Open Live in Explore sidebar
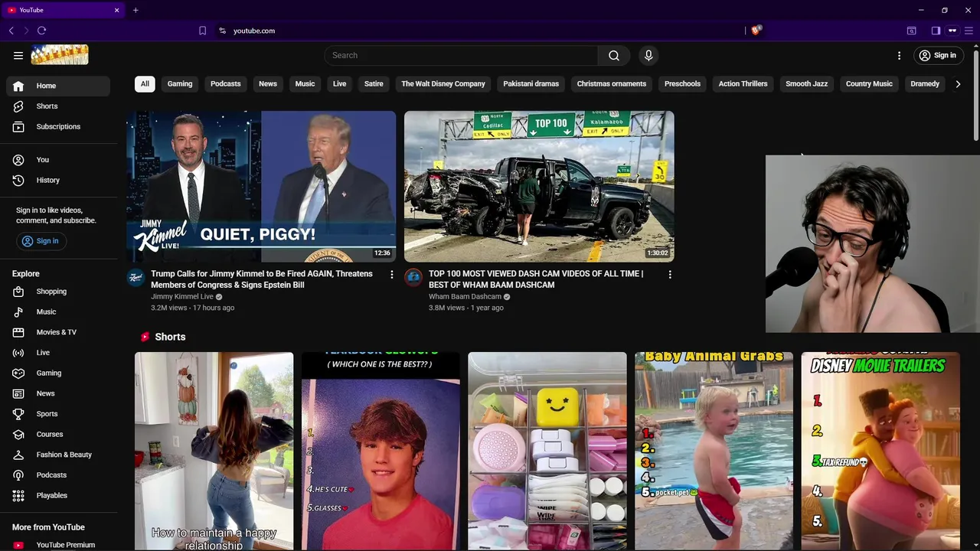The image size is (980, 551). click(x=58, y=353)
